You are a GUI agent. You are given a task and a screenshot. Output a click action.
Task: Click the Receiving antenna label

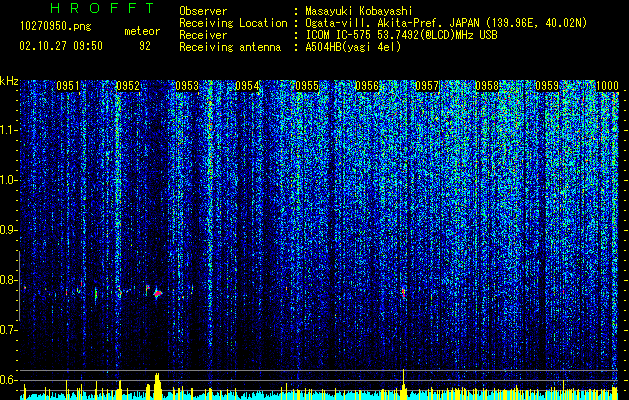(230, 47)
